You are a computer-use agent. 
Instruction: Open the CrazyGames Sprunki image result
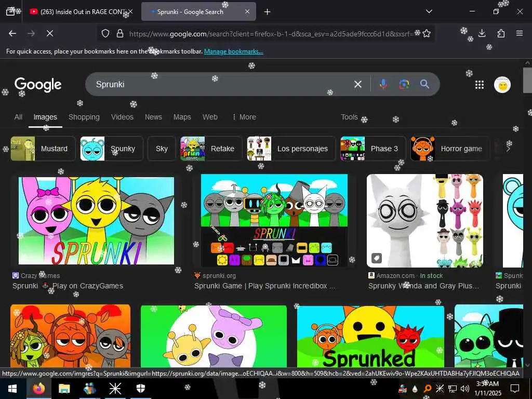click(96, 220)
